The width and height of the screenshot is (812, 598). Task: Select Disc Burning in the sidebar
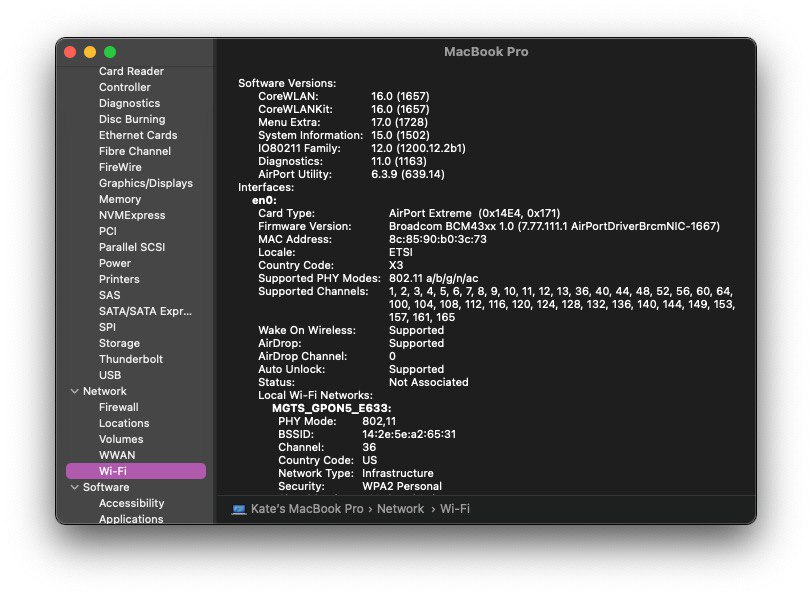[x=132, y=120]
